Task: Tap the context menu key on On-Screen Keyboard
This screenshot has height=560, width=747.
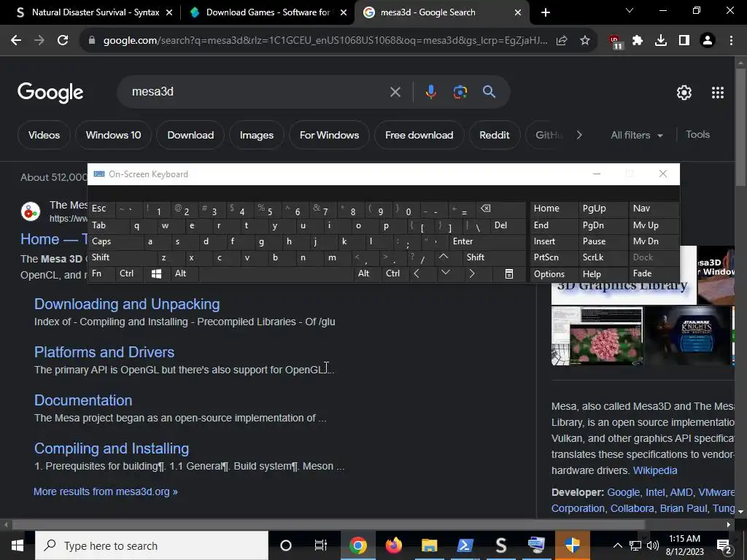Action: tap(509, 274)
